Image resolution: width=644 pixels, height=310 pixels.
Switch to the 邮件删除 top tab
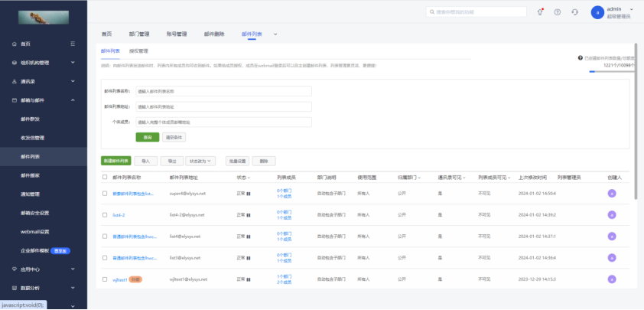[214, 34]
